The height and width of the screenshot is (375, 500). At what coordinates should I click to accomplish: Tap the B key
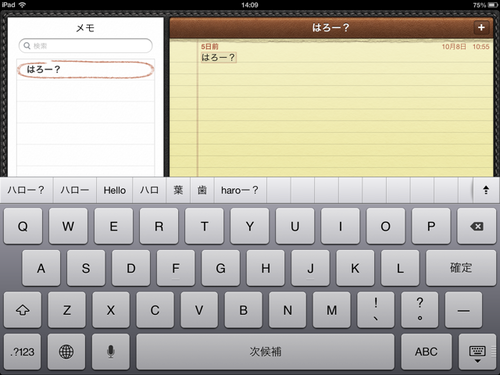click(x=243, y=310)
